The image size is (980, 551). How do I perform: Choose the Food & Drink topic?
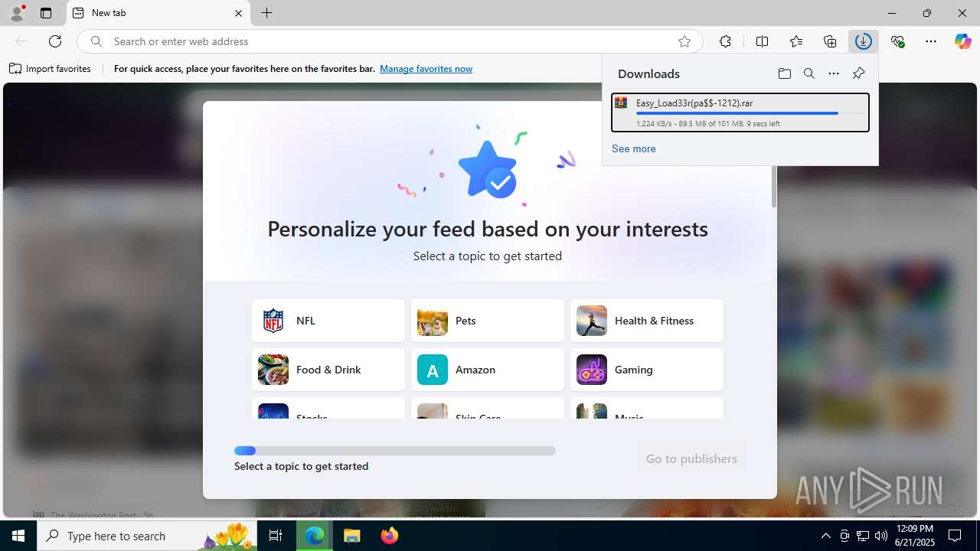click(328, 370)
